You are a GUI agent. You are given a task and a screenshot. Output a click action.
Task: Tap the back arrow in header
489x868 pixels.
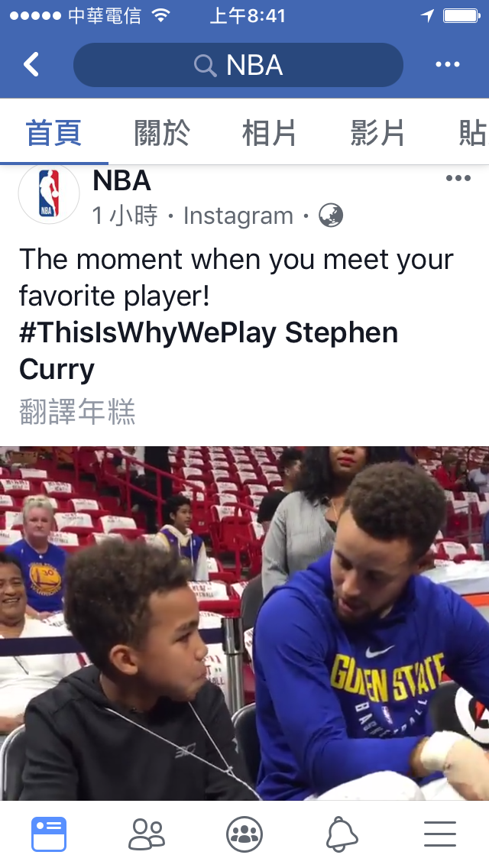point(31,64)
